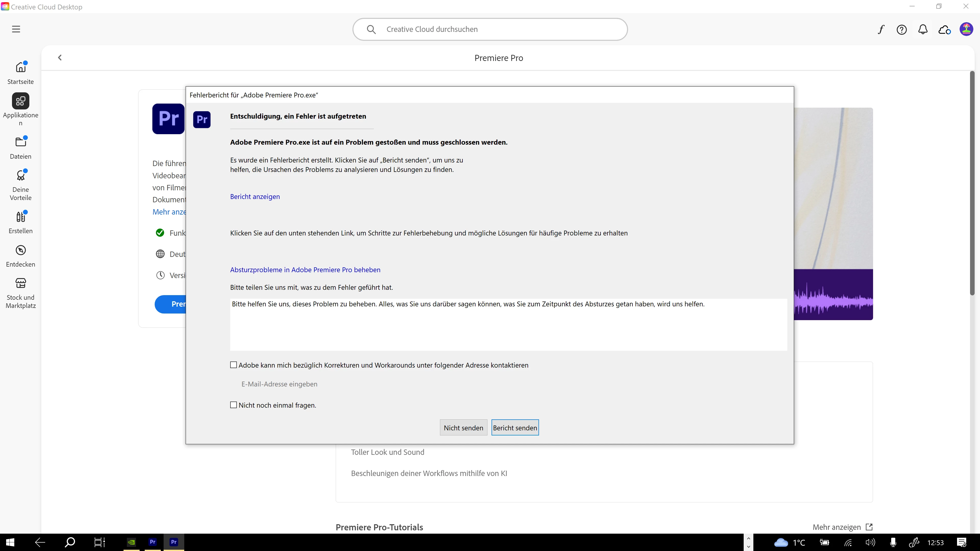Expand the hamburger navigation menu

pyautogui.click(x=16, y=29)
